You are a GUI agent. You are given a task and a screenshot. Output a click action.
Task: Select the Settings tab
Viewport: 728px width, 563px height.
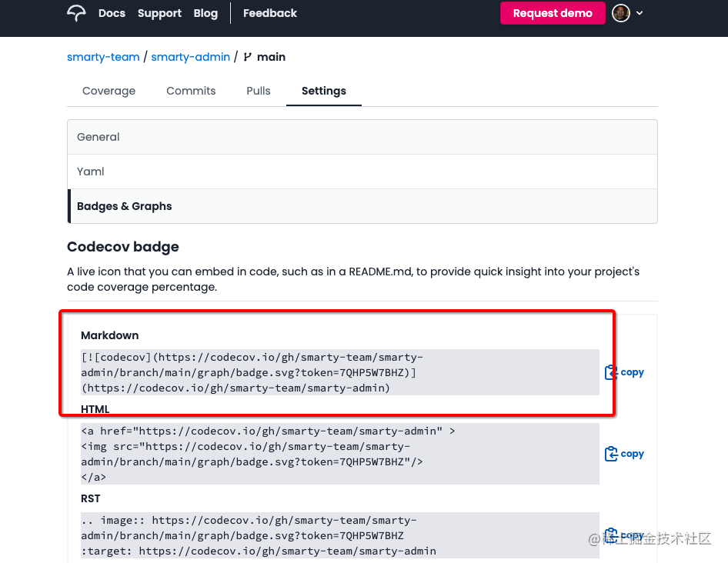[324, 91]
